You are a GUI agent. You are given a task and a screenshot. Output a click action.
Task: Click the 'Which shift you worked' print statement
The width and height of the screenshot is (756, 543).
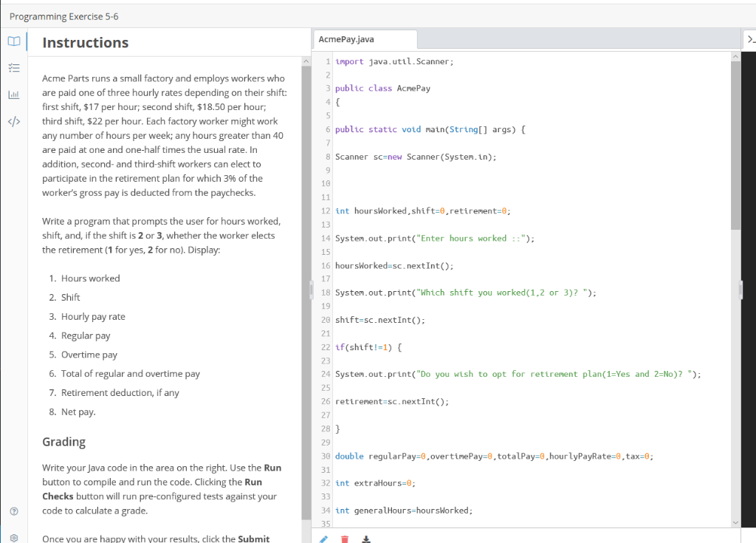click(466, 293)
